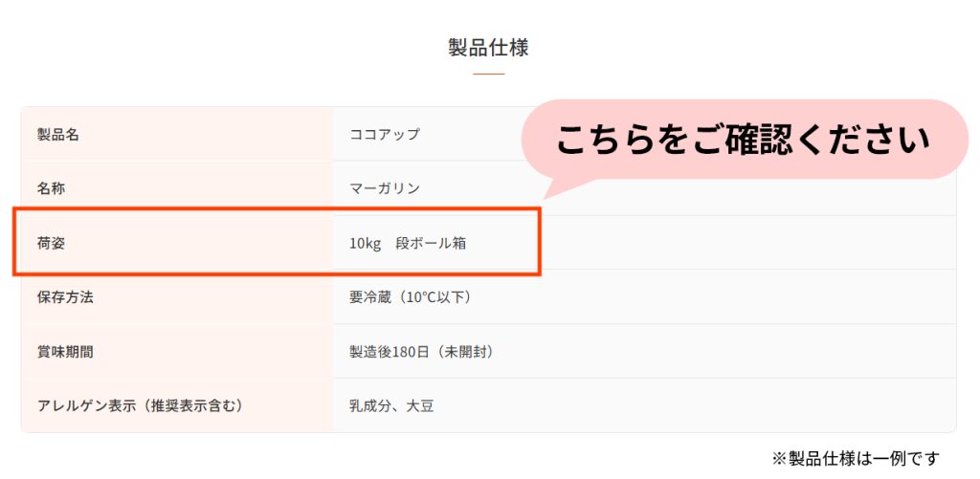Select the 保存方法 label cell
Screen dimensions: 980x479
[177, 296]
